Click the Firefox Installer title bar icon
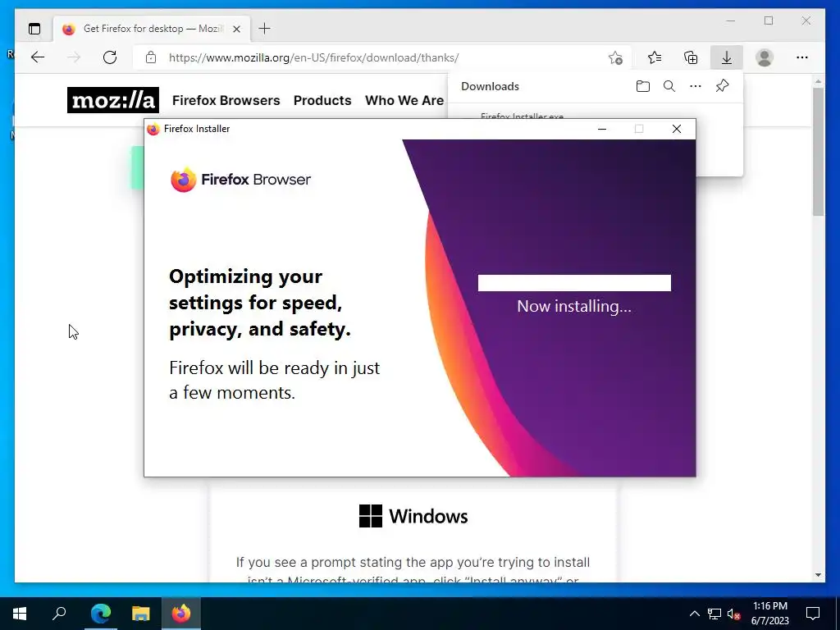Image resolution: width=840 pixels, height=630 pixels. pos(153,129)
